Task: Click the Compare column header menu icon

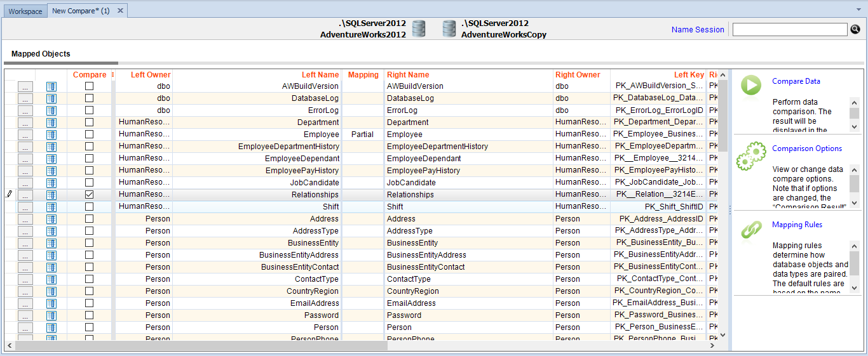Action: click(113, 75)
